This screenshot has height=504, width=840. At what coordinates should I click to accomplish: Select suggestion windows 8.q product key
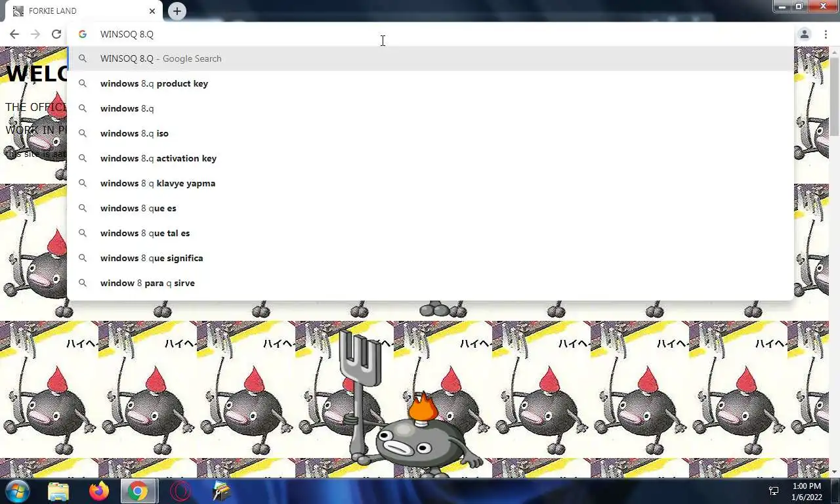[x=430, y=83]
